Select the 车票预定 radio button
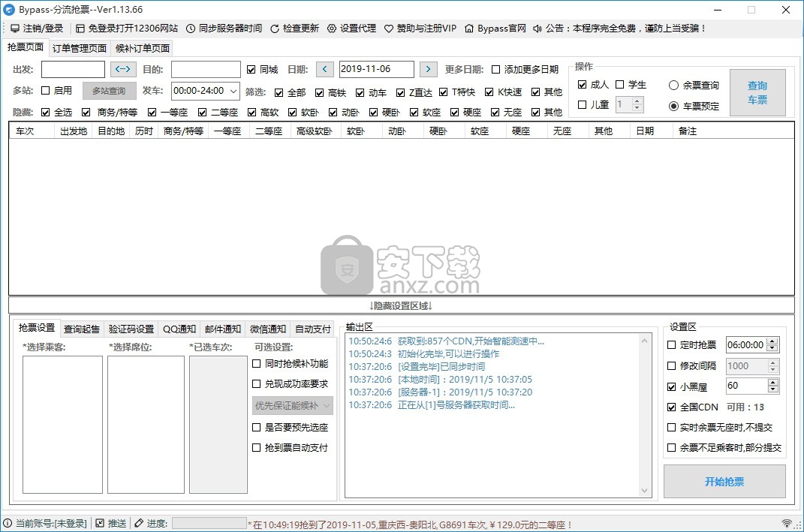This screenshot has height=532, width=804. [674, 107]
